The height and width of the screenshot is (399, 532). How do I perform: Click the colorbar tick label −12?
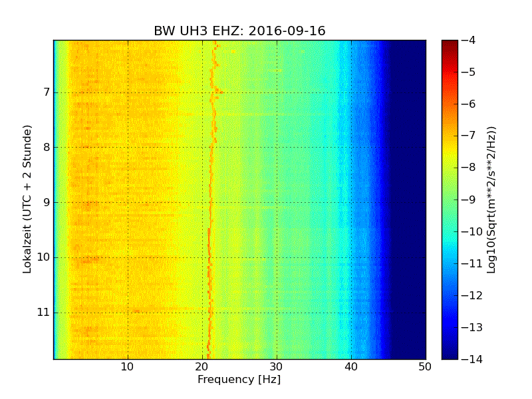coord(472,295)
